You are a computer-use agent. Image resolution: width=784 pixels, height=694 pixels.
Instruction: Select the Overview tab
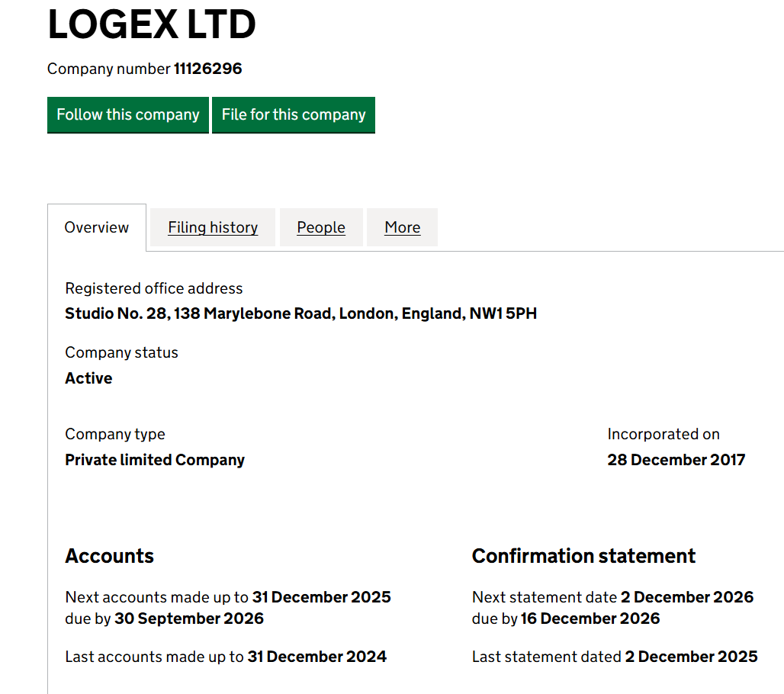(97, 227)
